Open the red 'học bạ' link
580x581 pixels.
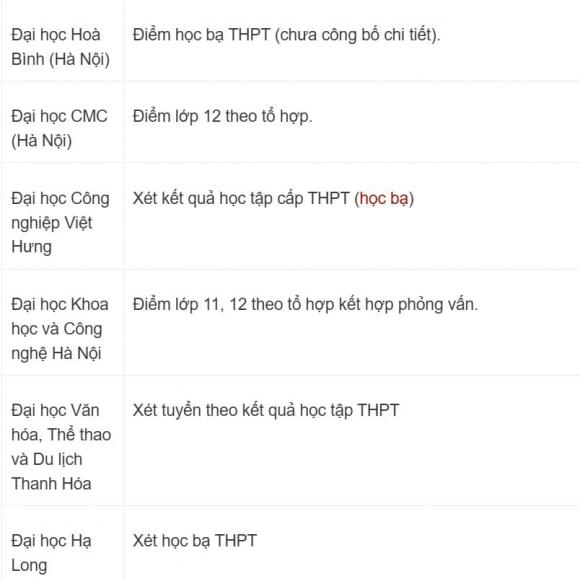(384, 199)
